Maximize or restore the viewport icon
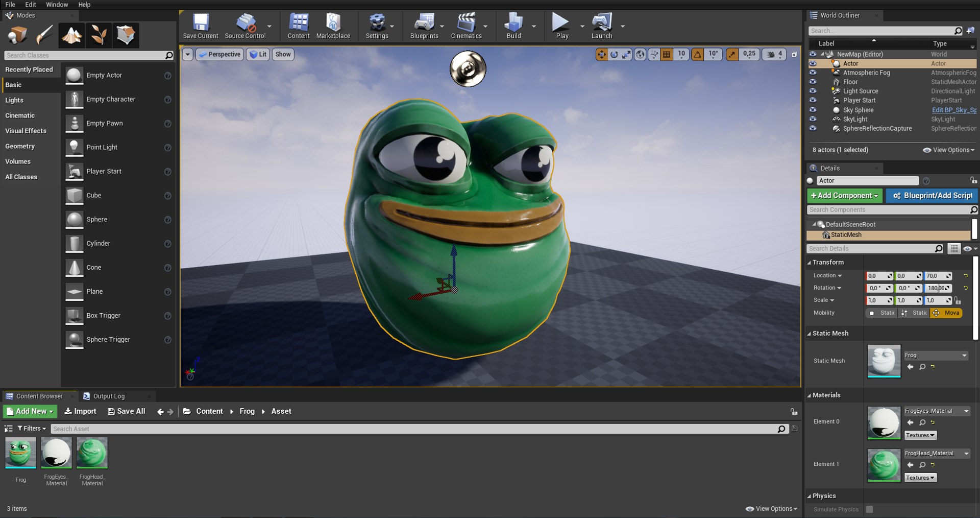This screenshot has width=980, height=518. [x=794, y=54]
